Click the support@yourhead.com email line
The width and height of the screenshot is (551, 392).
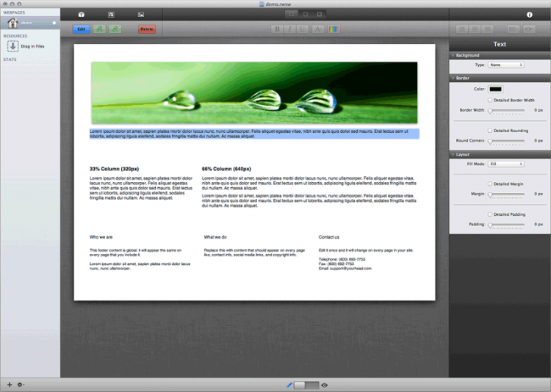tap(345, 269)
